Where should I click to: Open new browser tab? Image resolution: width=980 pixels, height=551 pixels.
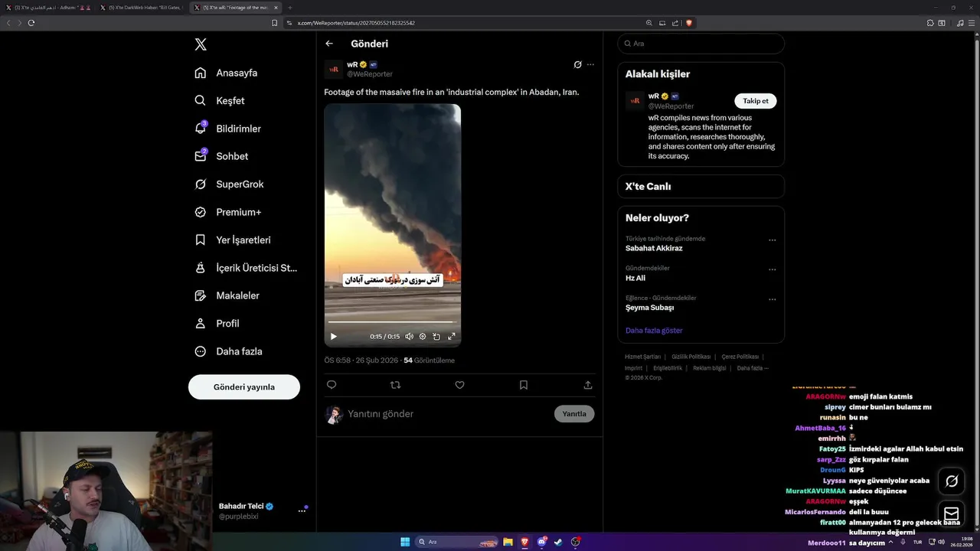[x=290, y=8]
